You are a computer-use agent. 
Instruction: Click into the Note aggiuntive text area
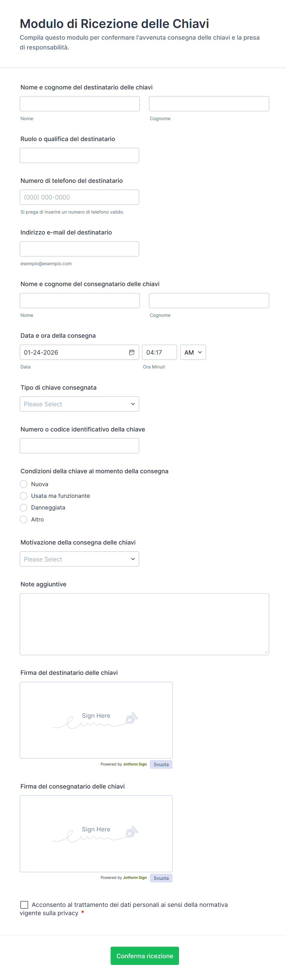pos(144,624)
